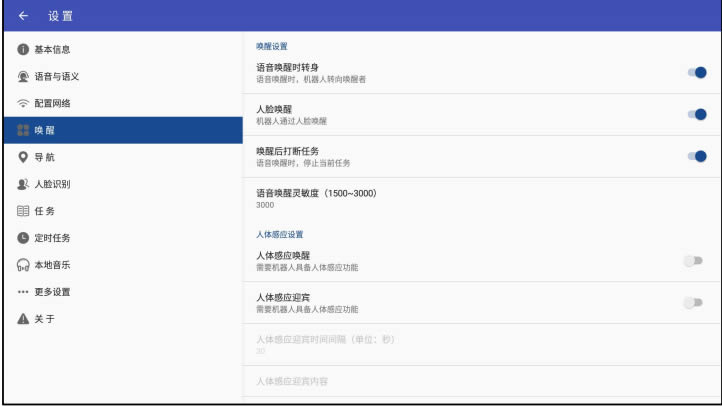
Task: Click the 定时任务 clock icon
Action: 23,238
